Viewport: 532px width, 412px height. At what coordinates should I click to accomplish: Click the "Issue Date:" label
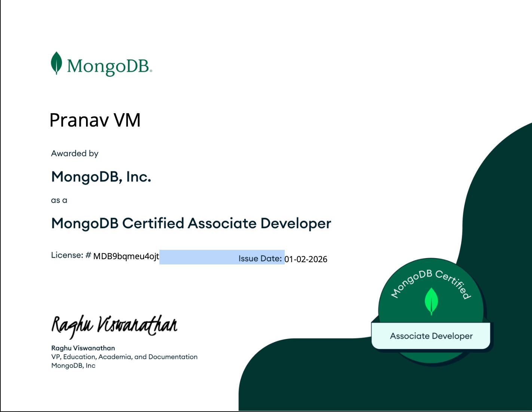tap(260, 258)
